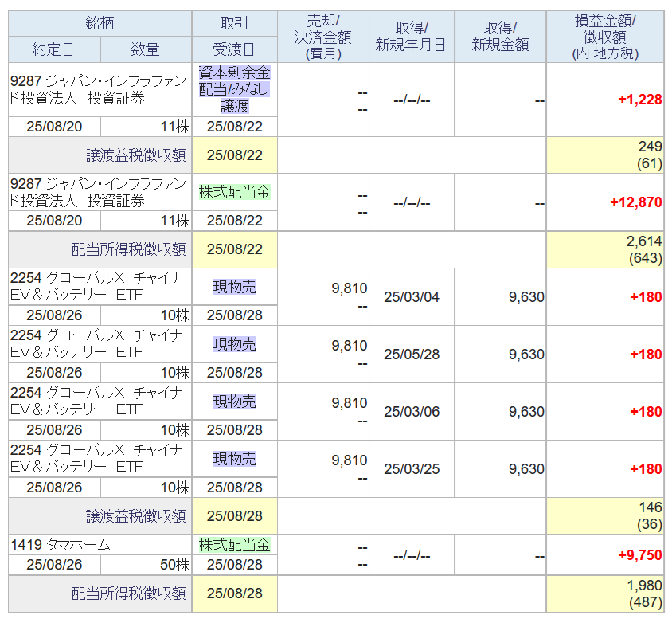
Task: Select the (643) local tax value
Action: tap(646, 258)
